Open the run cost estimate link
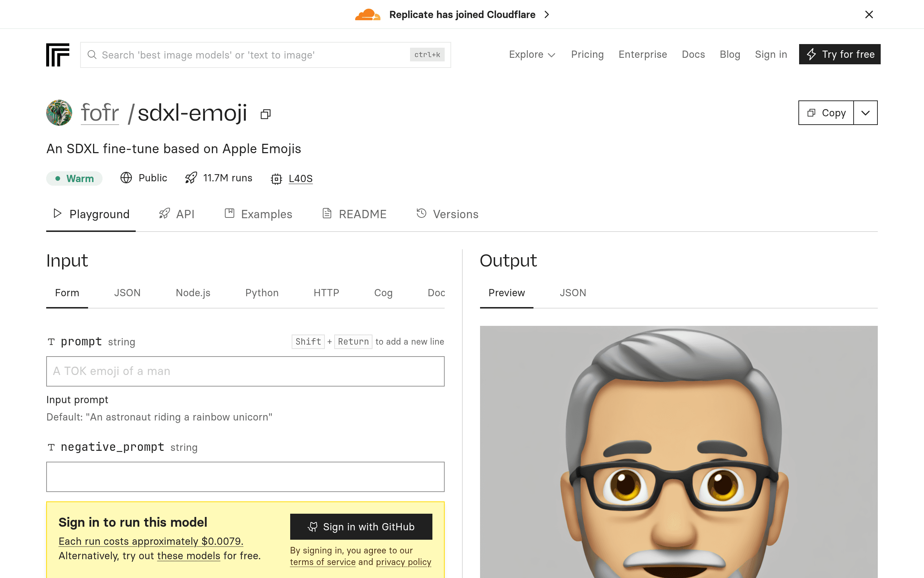The width and height of the screenshot is (924, 578). point(151,541)
